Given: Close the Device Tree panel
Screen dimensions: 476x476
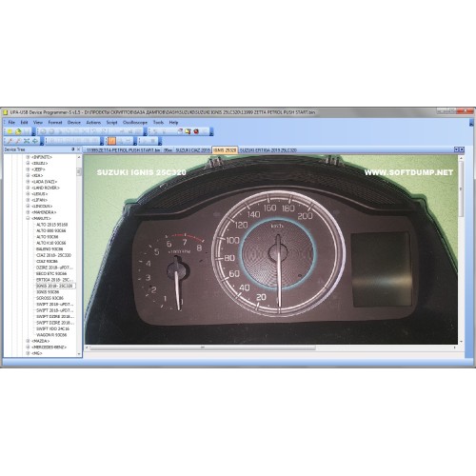Looking at the screenshot, I should coord(78,149).
